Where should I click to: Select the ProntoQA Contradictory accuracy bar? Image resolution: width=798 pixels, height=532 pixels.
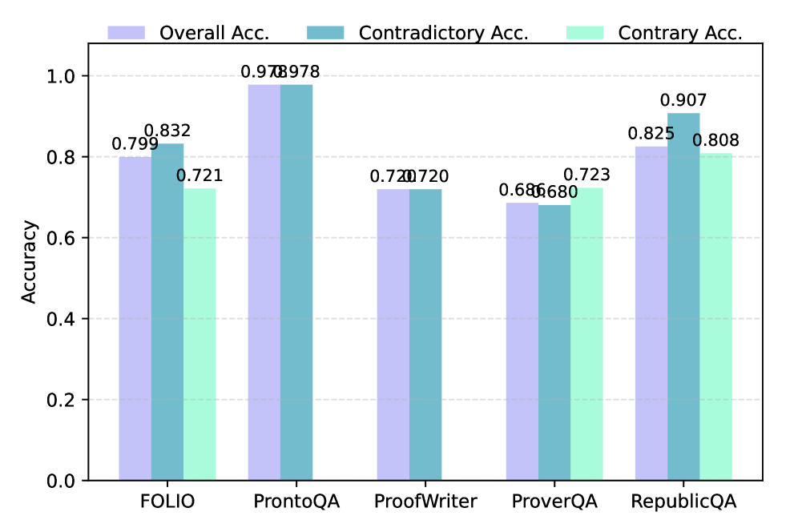tap(296, 282)
